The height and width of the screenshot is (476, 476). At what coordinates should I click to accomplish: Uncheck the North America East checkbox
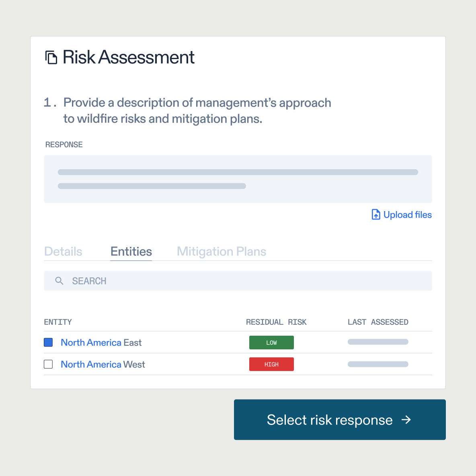tap(48, 342)
